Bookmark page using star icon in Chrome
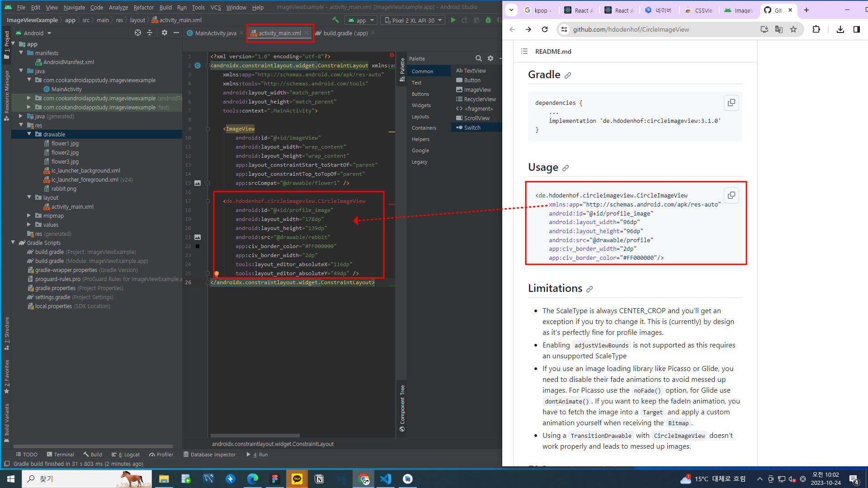Viewport: 868px width, 488px height. (x=793, y=29)
